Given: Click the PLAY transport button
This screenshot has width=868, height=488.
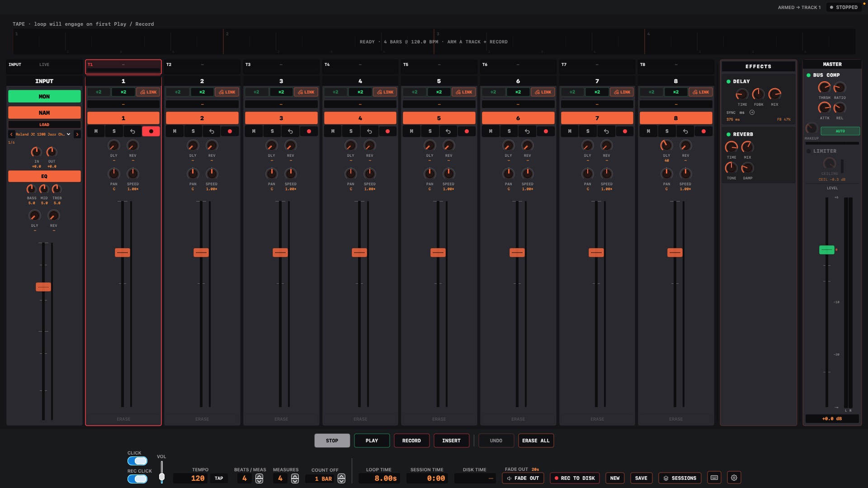Looking at the screenshot, I should click(x=372, y=441).
